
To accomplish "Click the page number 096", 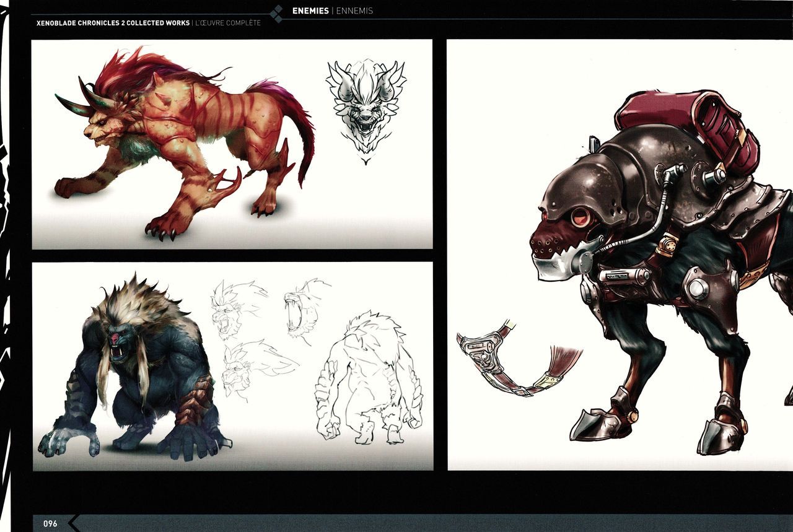I will point(50,524).
